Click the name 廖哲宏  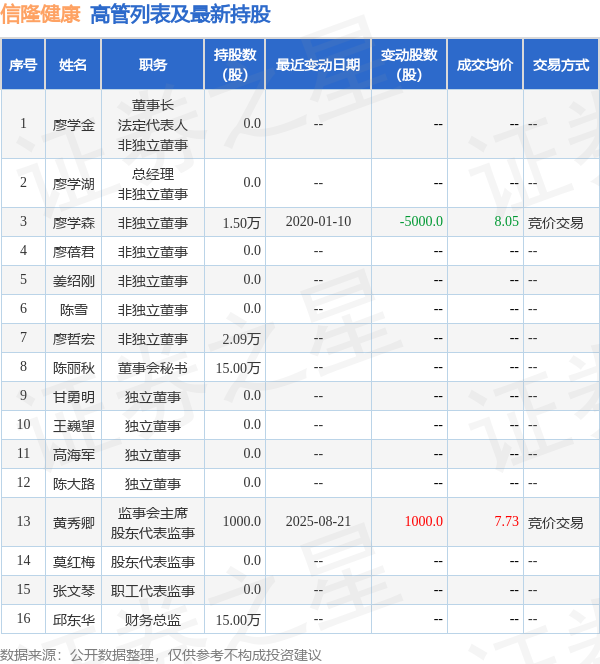pos(73,339)
